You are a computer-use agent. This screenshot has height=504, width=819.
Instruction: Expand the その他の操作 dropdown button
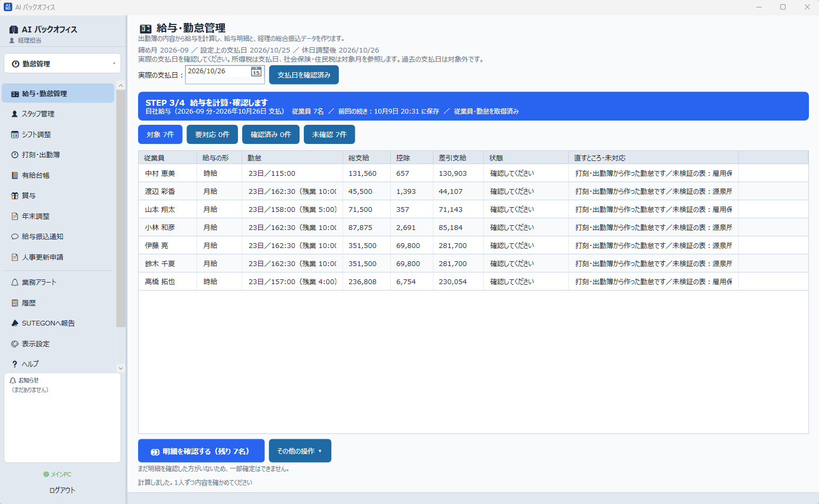click(300, 451)
